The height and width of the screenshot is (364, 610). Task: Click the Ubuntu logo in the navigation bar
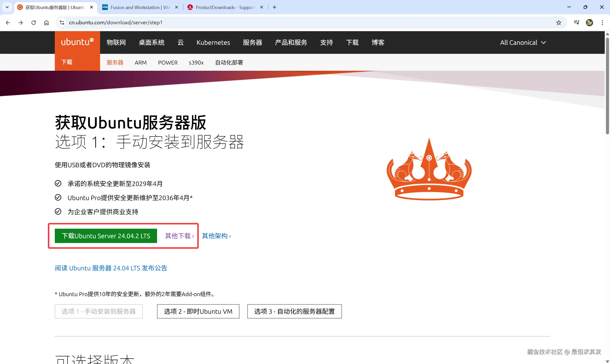click(77, 42)
